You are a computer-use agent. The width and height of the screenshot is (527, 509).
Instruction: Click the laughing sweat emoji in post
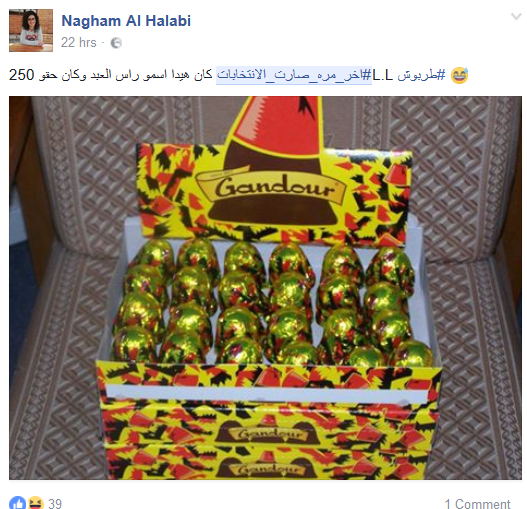click(x=459, y=75)
